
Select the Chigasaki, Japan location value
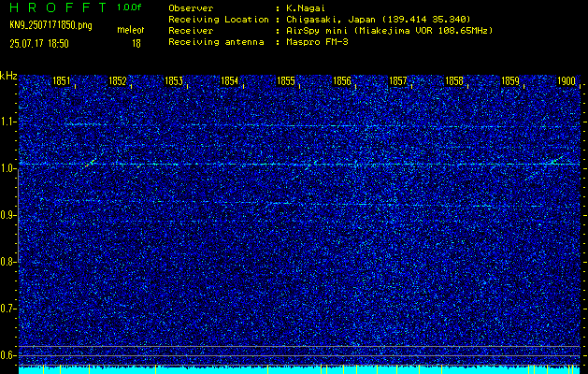tap(378, 19)
